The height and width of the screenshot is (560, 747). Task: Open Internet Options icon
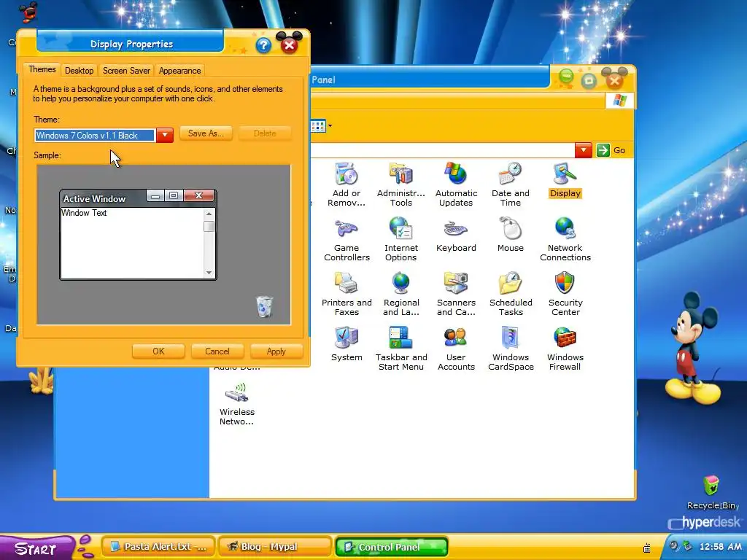coord(401,238)
